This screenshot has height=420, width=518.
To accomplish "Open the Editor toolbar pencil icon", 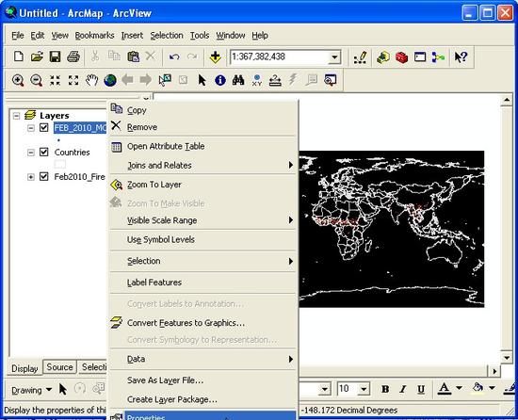I will (x=360, y=57).
